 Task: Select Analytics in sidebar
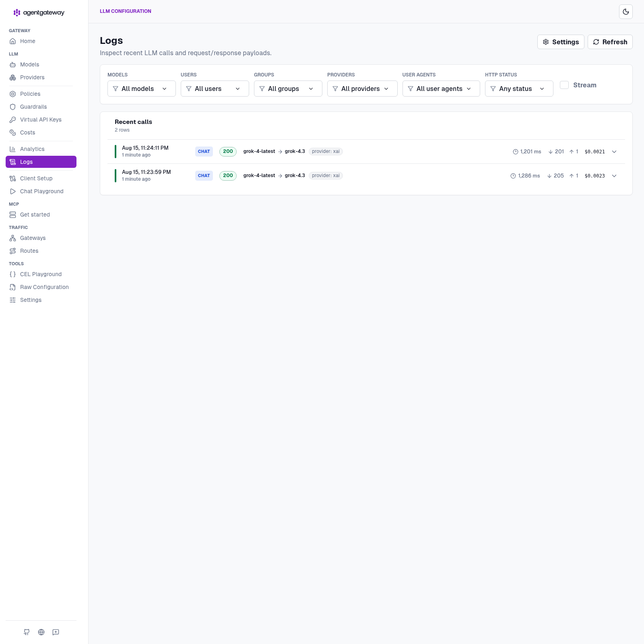coord(41,149)
